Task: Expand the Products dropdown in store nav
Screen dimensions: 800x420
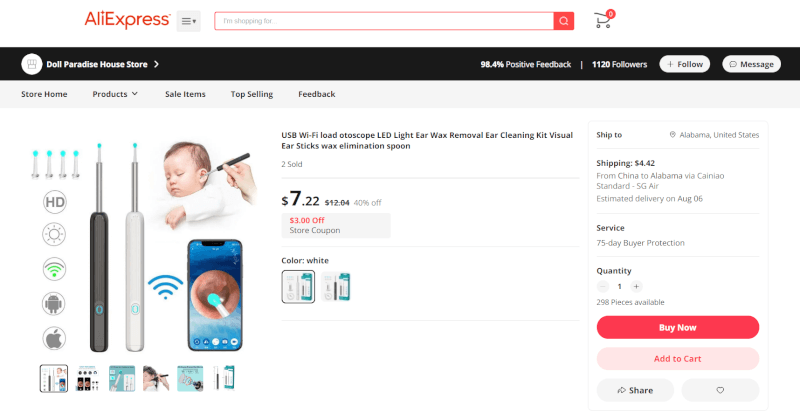Action: [x=115, y=94]
